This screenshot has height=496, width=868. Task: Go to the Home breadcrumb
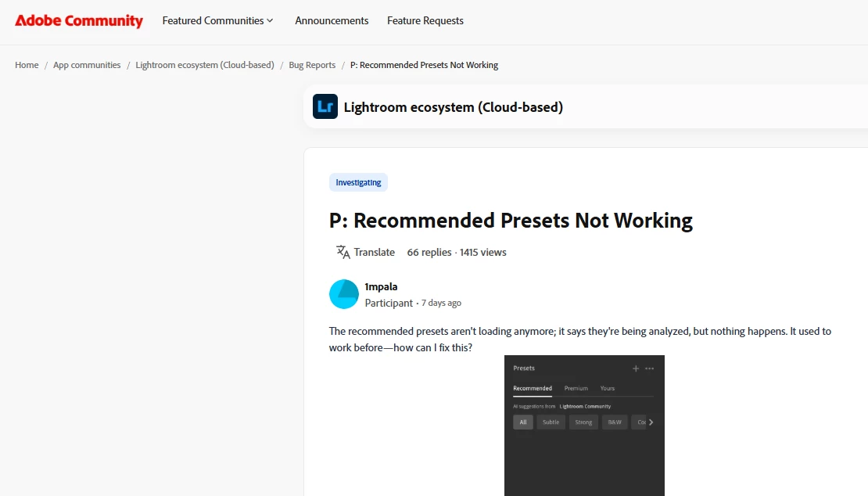(x=27, y=65)
